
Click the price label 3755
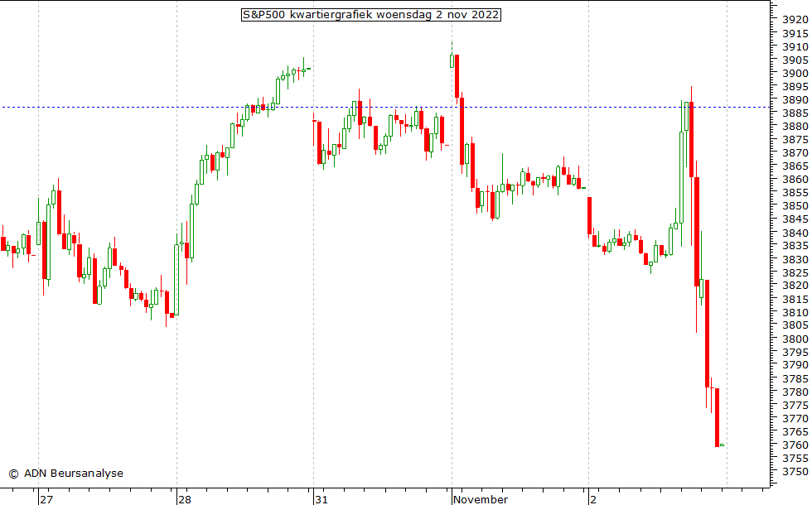tap(795, 459)
